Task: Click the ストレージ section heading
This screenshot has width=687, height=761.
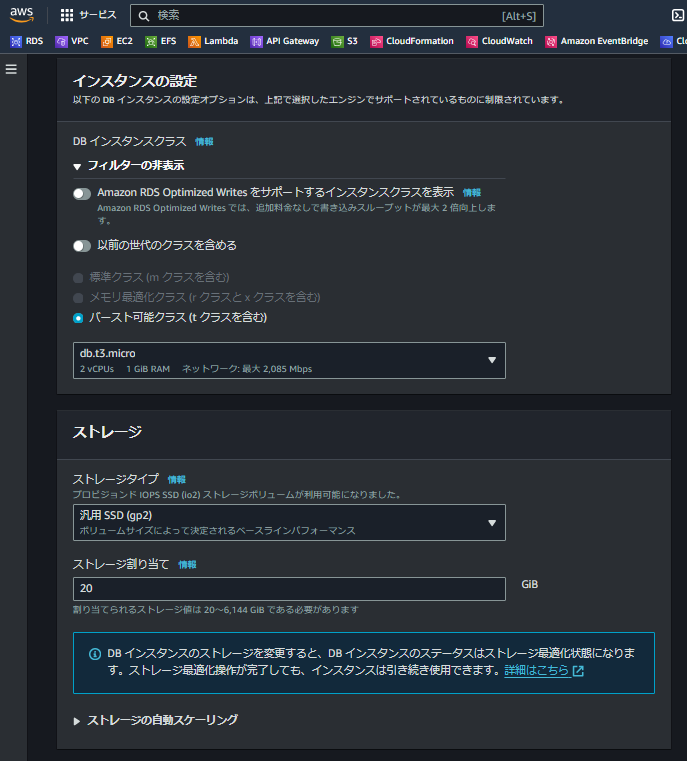Action: coord(107,431)
